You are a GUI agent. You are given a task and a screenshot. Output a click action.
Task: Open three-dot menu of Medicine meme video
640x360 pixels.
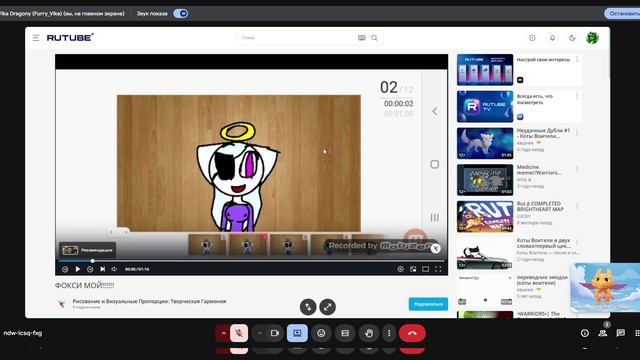pos(577,169)
